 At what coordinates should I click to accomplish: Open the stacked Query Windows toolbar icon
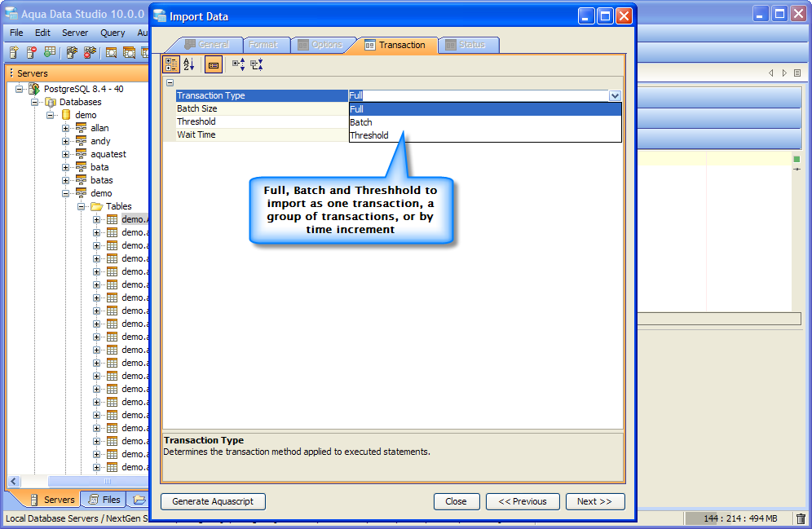click(129, 52)
